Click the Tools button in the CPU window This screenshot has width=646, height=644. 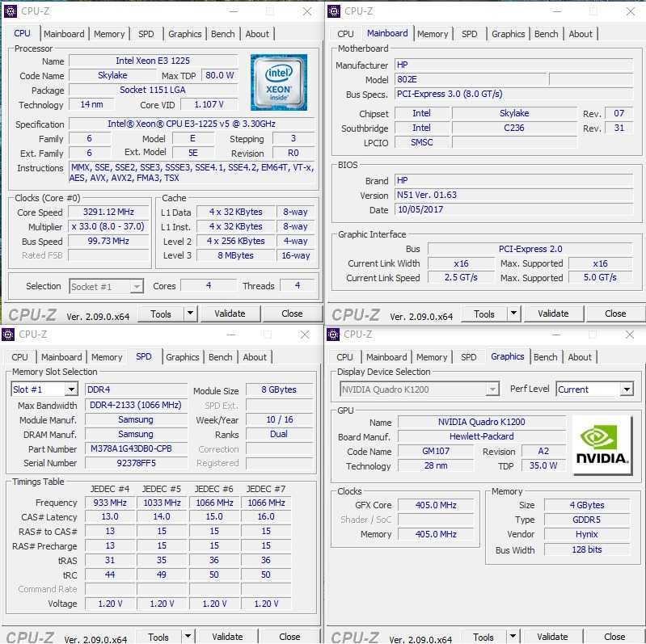(161, 314)
